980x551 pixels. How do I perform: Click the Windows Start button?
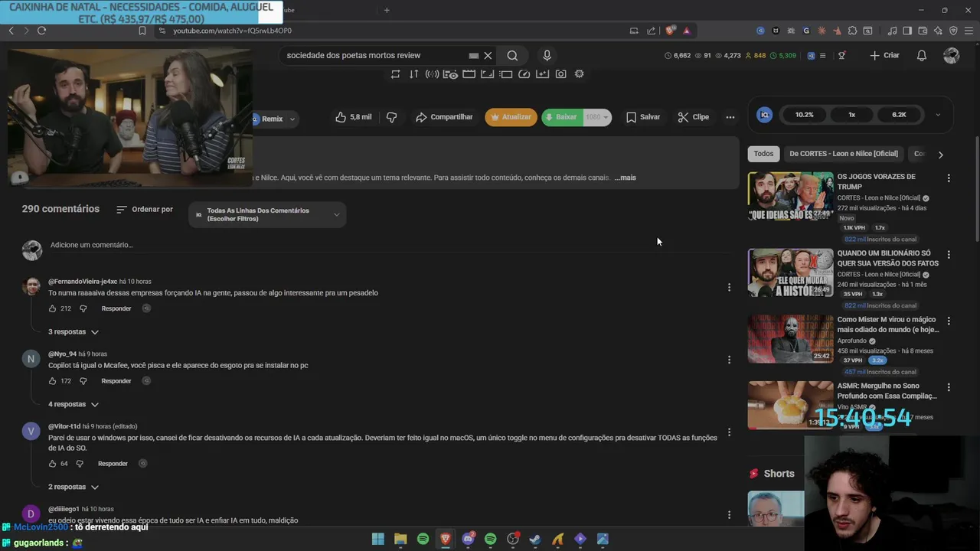(x=378, y=539)
